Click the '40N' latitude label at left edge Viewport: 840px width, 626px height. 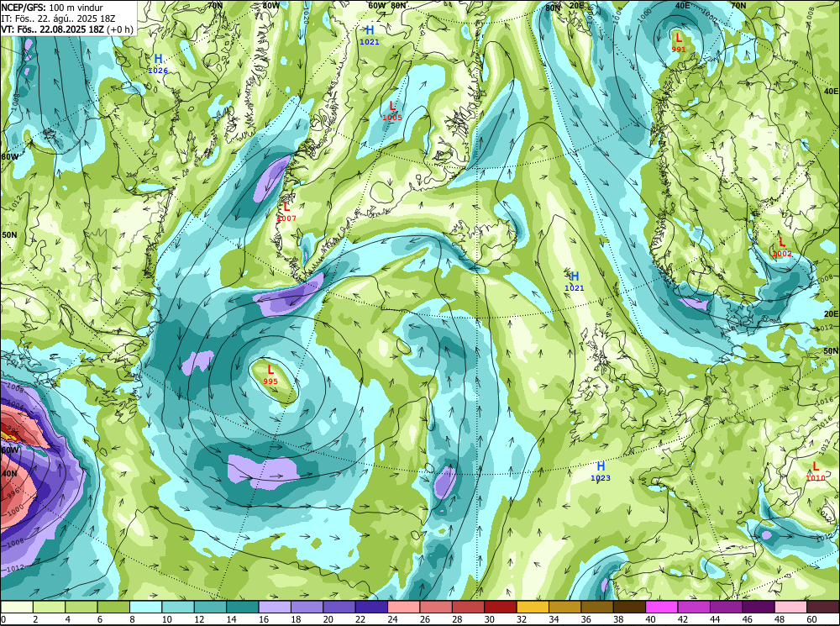point(8,474)
